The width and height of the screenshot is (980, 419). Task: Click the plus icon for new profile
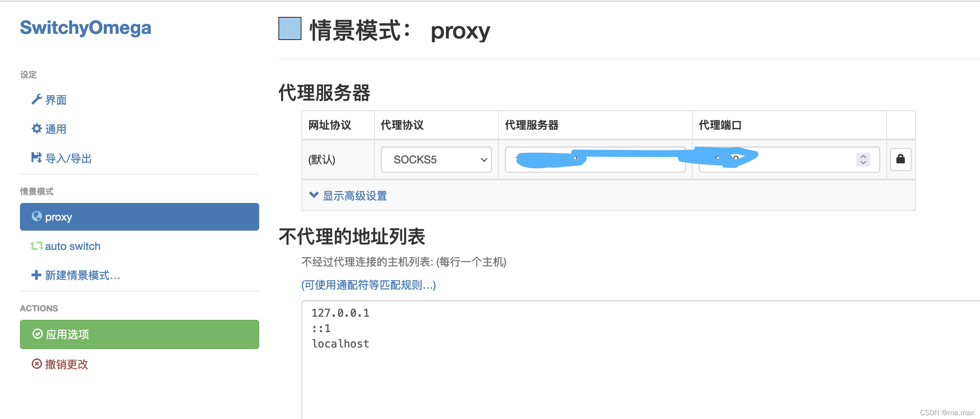tap(36, 275)
